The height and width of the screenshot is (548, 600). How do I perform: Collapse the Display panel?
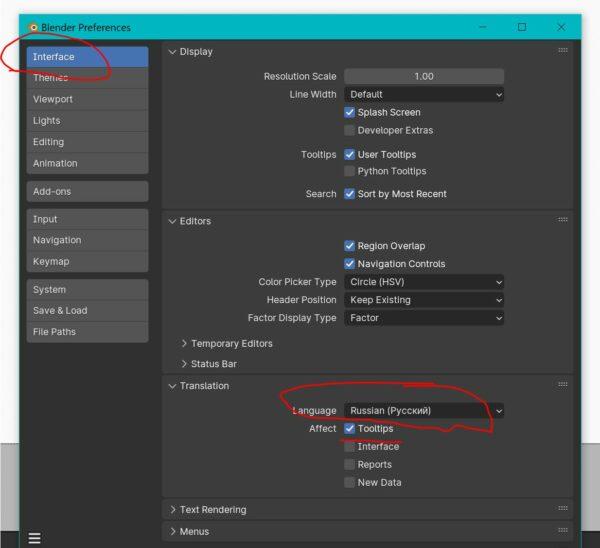pos(172,52)
